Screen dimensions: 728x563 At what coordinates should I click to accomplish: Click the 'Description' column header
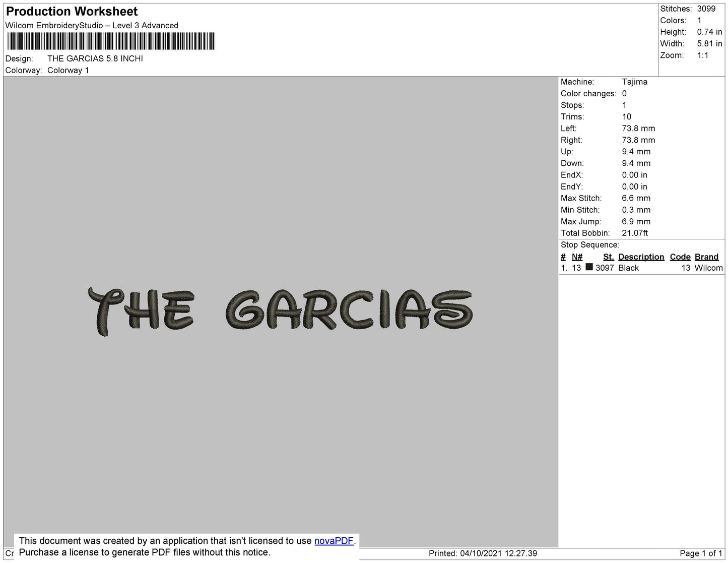(641, 257)
